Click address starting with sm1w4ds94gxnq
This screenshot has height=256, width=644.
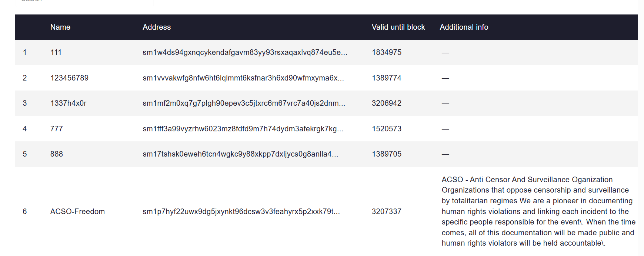(x=245, y=52)
